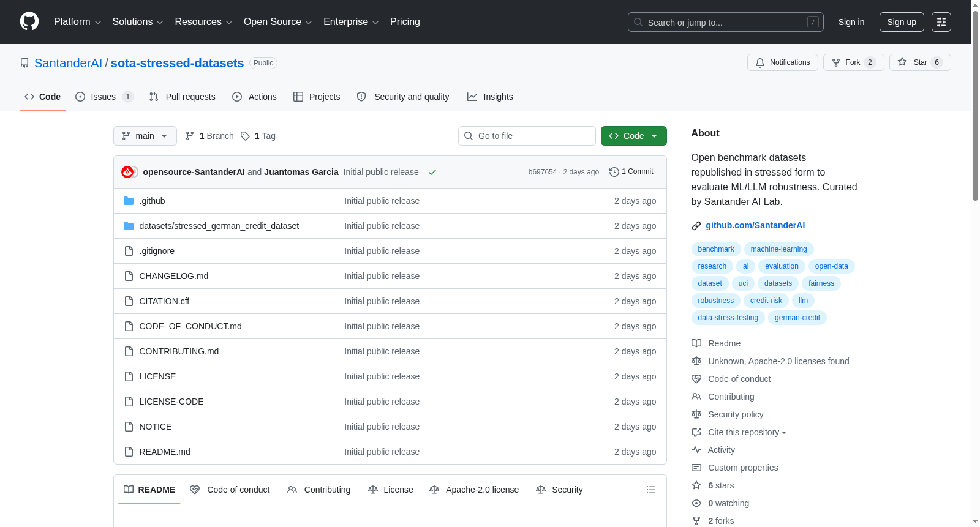Click the fork icon beside 2 forks
Viewport: 980px width, 527px height.
pyautogui.click(x=696, y=521)
